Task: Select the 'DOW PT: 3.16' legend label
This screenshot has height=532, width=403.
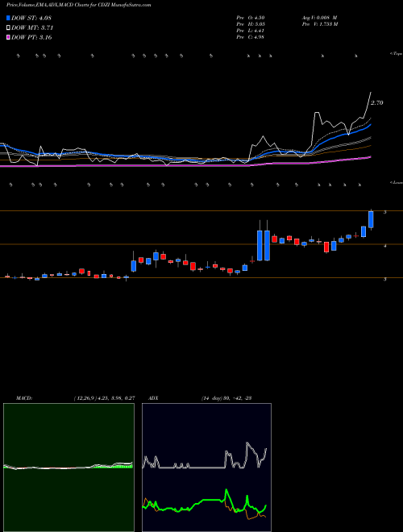Action: [31, 38]
